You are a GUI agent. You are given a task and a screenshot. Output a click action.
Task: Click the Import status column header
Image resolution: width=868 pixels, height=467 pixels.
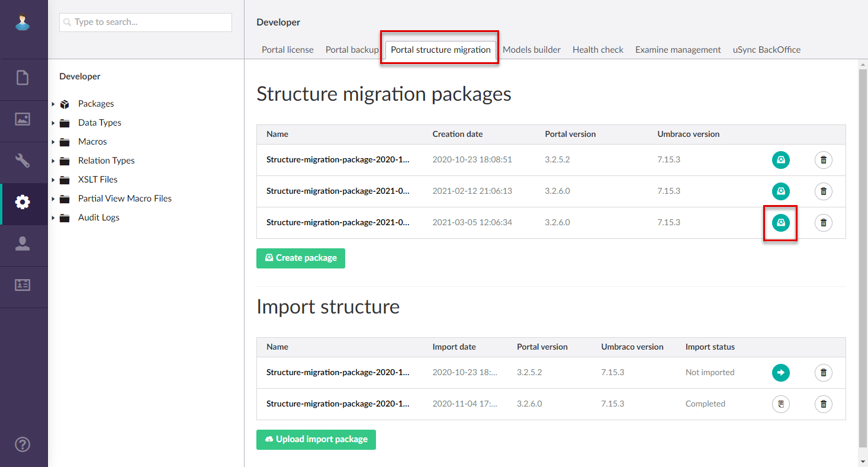710,347
